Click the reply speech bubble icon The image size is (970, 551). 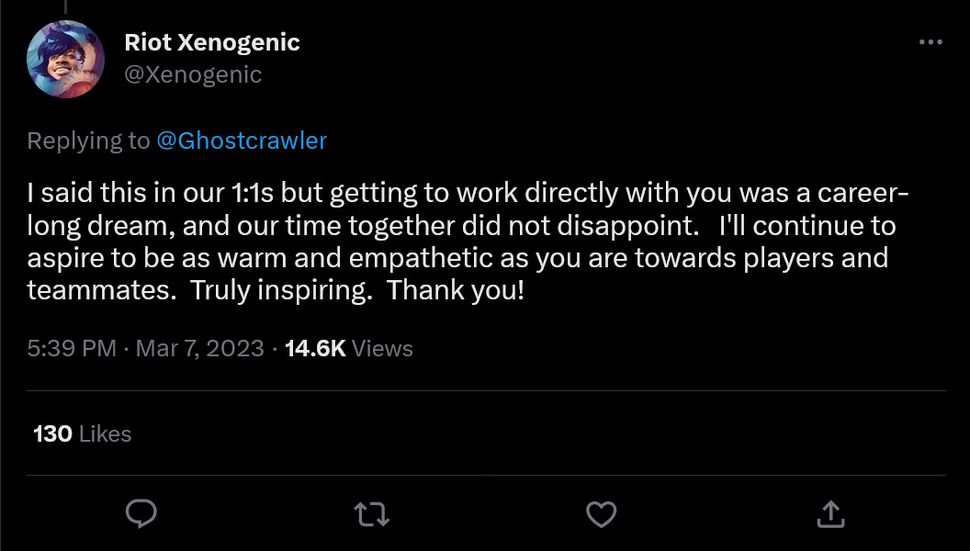point(142,514)
